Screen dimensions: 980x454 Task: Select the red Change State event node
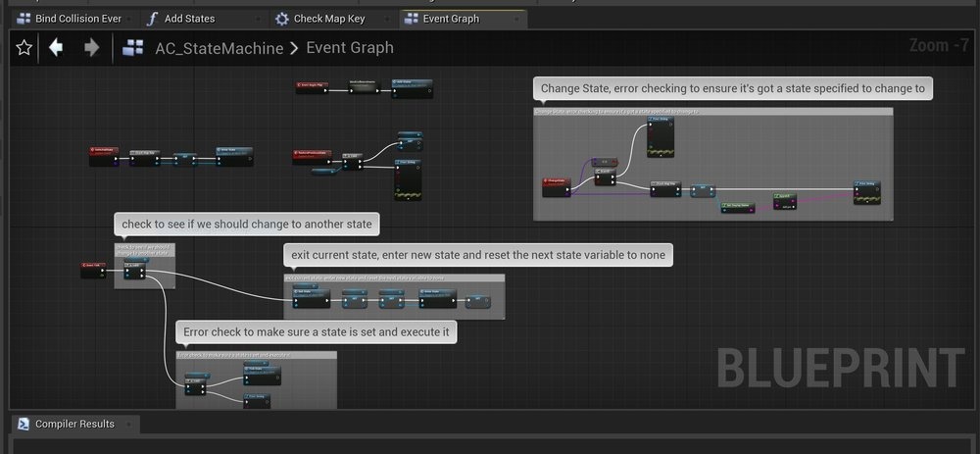(556, 182)
